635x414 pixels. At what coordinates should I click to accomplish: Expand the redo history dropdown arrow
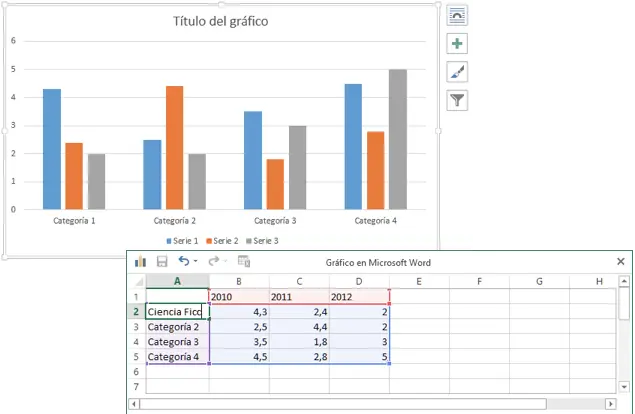click(225, 261)
